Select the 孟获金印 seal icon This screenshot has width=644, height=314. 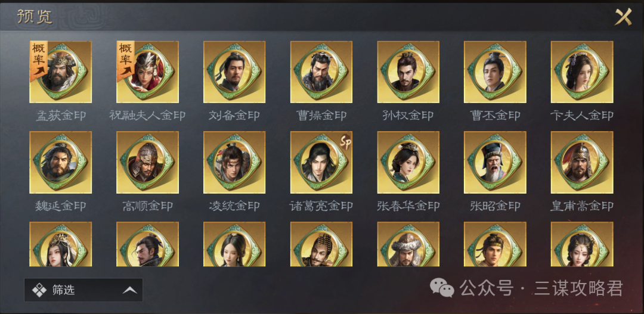60,72
